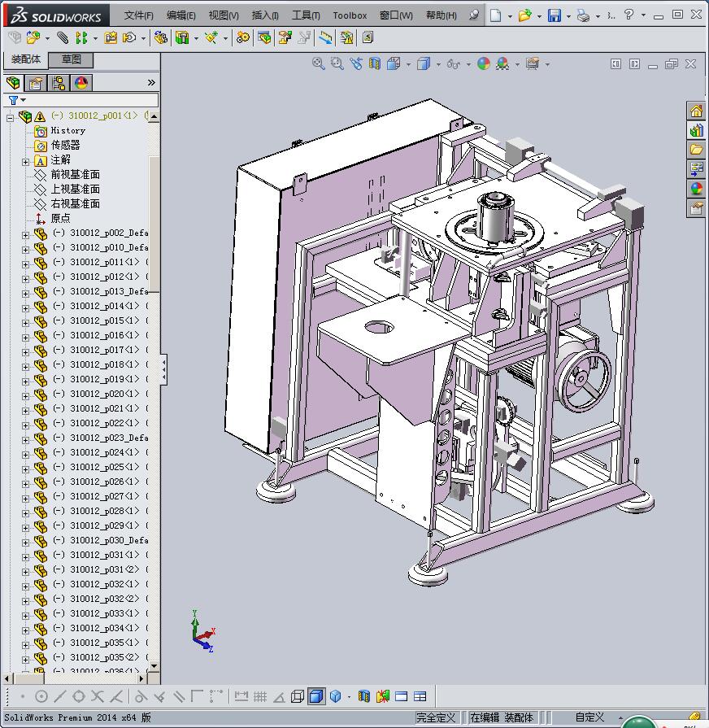Screen dimensions: 709x728
Task: Open the ConfigurationManager tab icon
Action: click(x=59, y=83)
